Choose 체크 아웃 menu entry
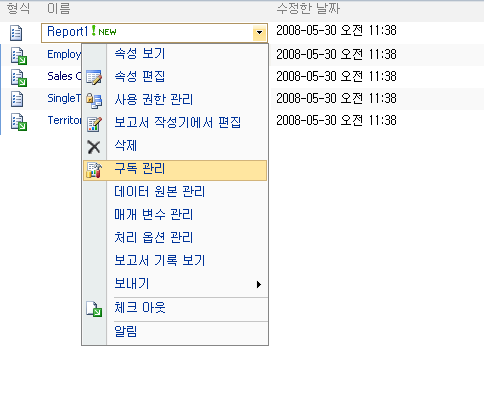This screenshot has width=484, height=409. pos(175,308)
